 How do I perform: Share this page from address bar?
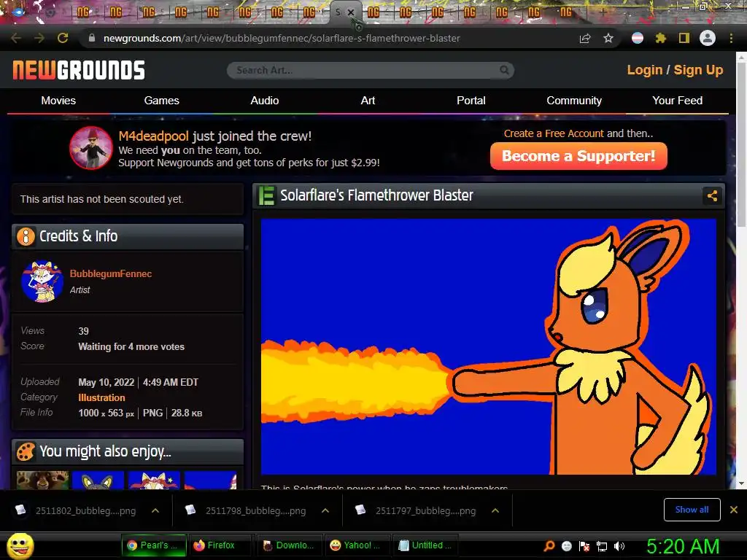[x=585, y=38]
